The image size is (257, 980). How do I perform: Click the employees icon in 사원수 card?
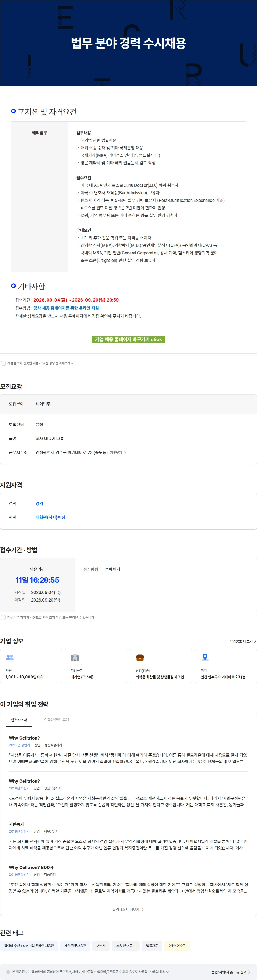[x=10, y=657]
